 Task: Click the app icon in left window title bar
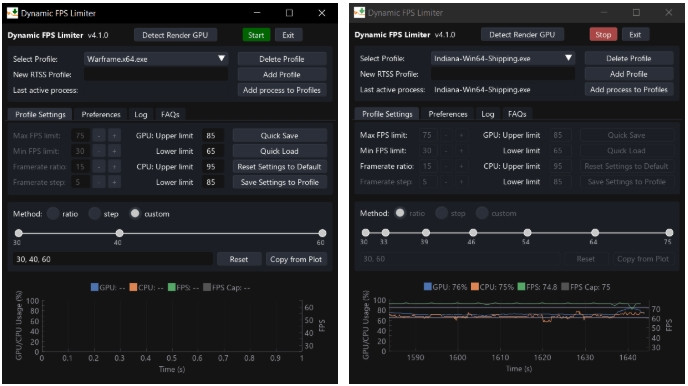point(12,13)
